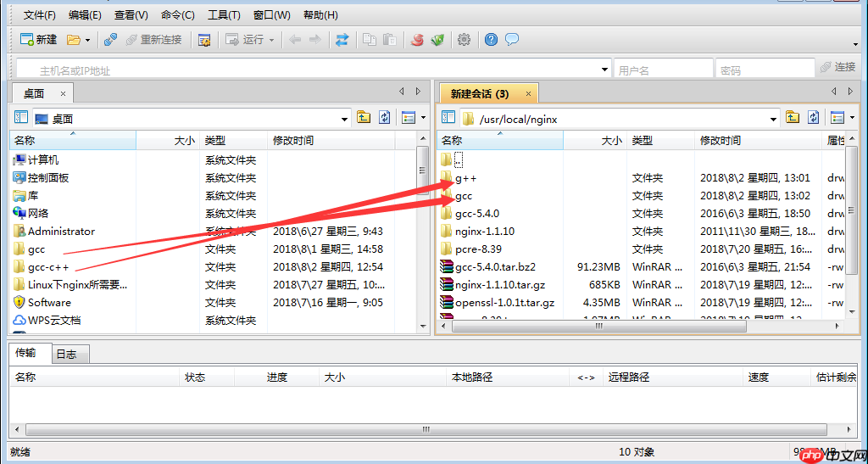This screenshot has width=868, height=464.
Task: Go up one folder in local pane
Action: pyautogui.click(x=364, y=117)
